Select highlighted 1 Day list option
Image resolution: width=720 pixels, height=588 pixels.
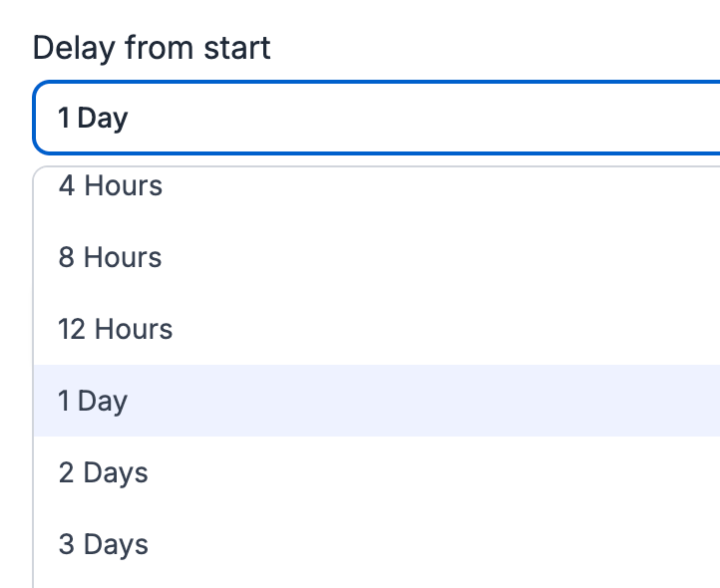(377, 401)
